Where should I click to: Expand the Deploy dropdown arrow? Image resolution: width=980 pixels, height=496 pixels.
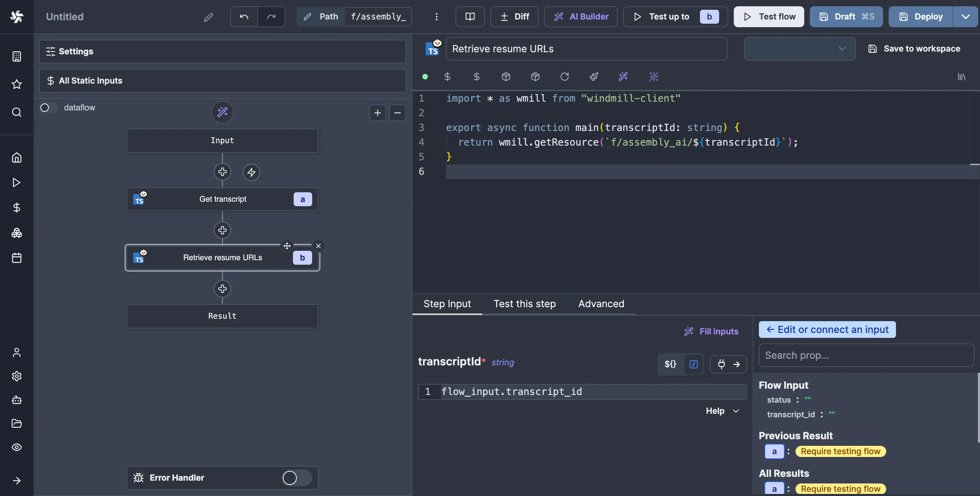click(x=966, y=17)
